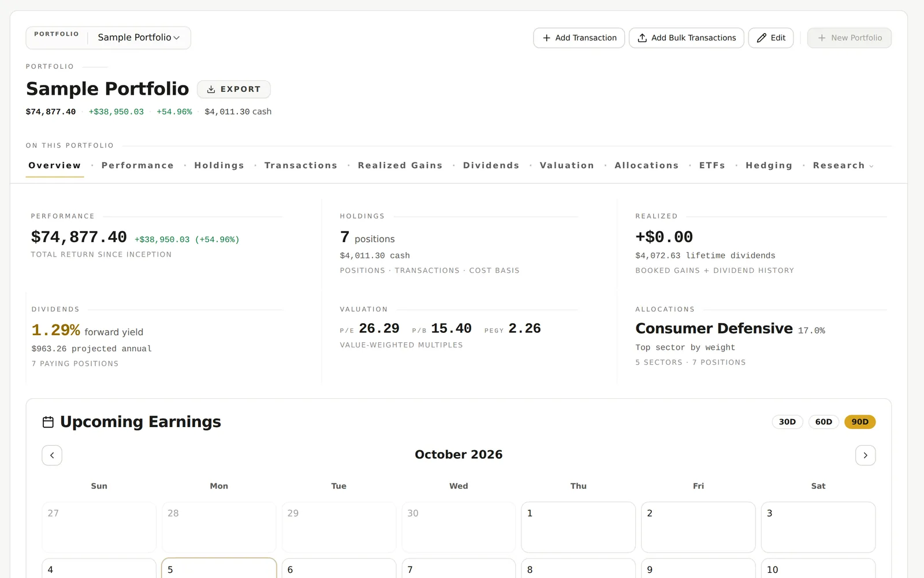This screenshot has width=924, height=578.
Task: Go to next month in earnings calendar
Action: coord(865,455)
